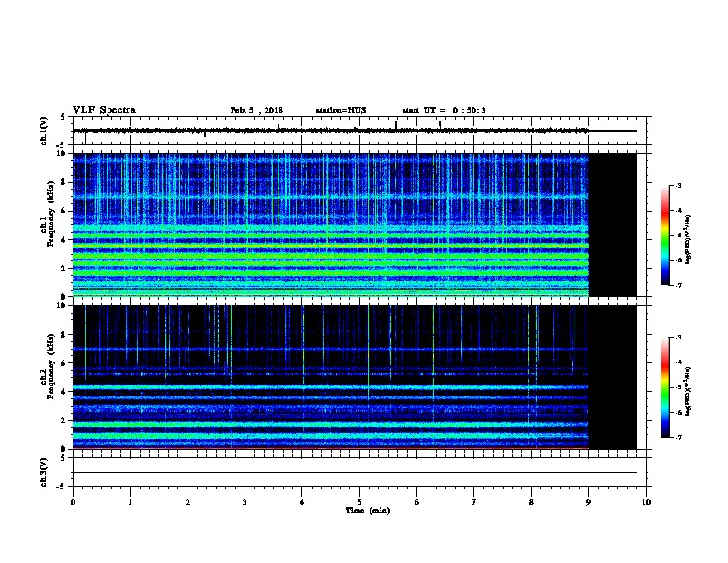This screenshot has height=563, width=728.
Task: Click the ch.2 spectrogram color bar
Action: tap(665, 387)
